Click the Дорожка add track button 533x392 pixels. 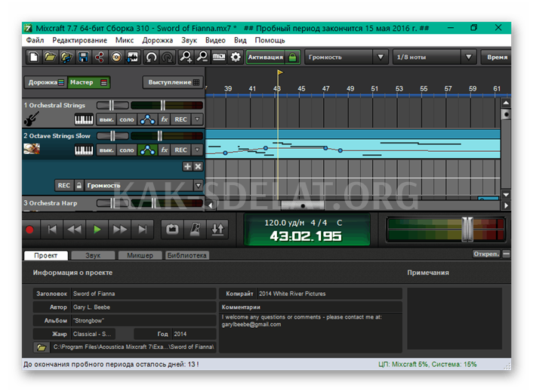pos(45,82)
